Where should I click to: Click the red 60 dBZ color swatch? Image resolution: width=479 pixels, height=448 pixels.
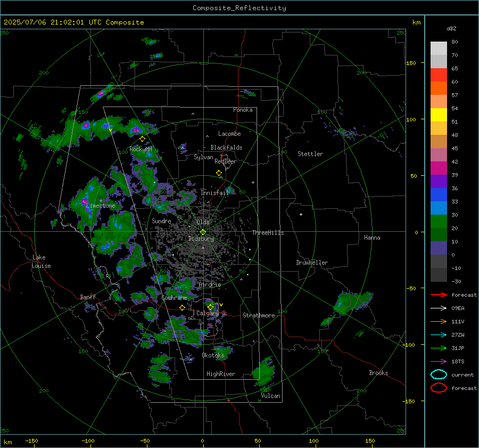coord(439,75)
